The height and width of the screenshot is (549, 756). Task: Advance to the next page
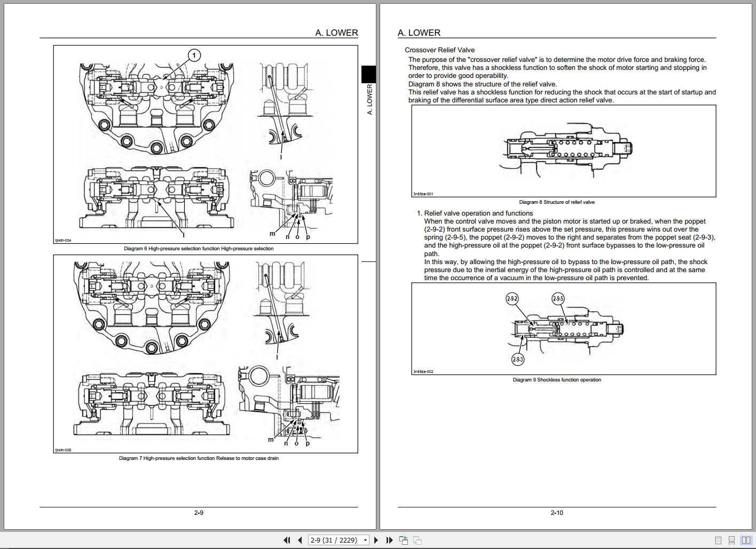tap(376, 540)
